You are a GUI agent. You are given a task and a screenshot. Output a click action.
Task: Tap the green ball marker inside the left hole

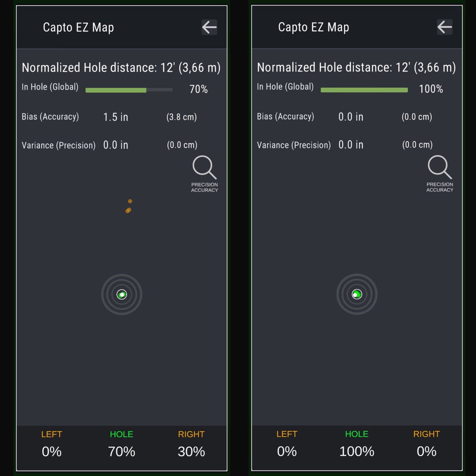tap(121, 294)
